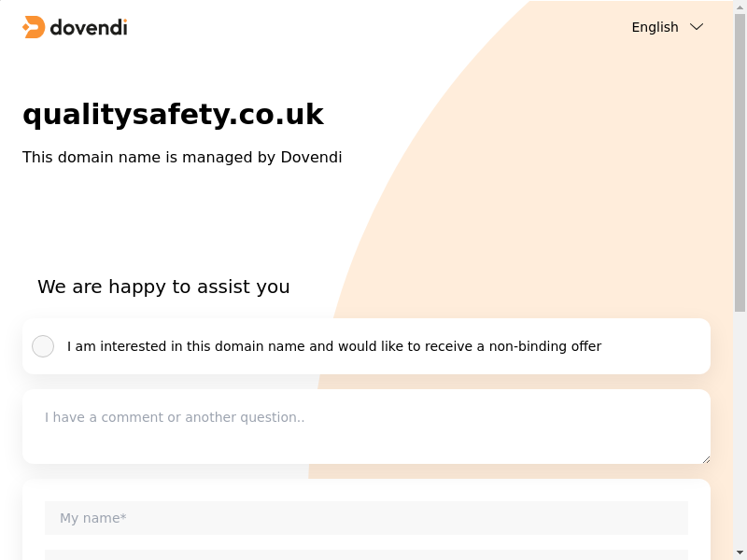Select the non-binding offer radio button

coord(43,346)
